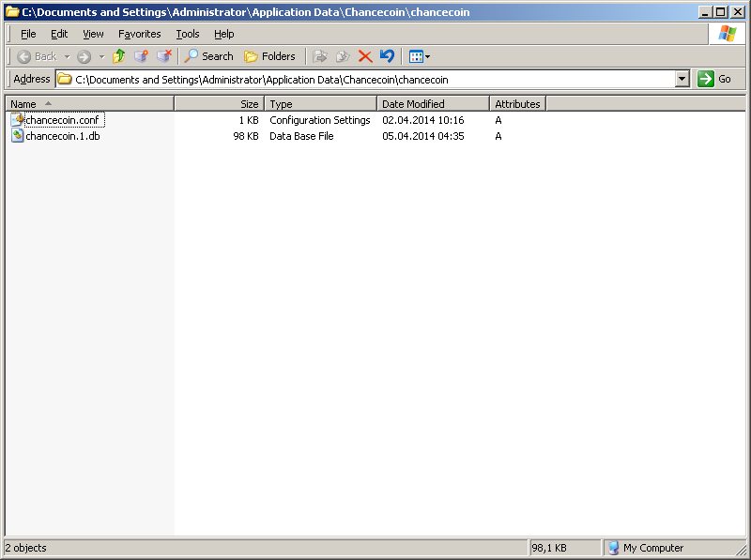Click the Windows flag logo

pyautogui.click(x=727, y=34)
